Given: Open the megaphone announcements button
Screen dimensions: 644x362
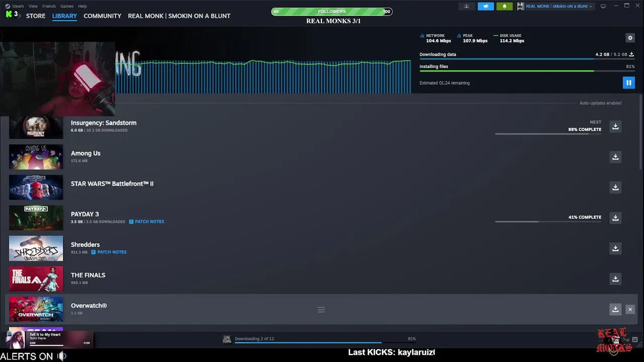Looking at the screenshot, I should point(486,6).
